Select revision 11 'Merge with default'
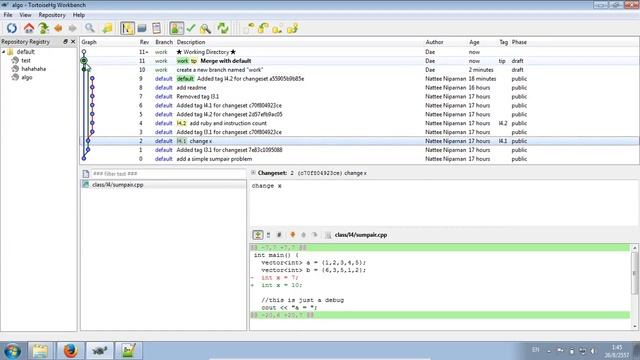640x360 pixels. 360,61
